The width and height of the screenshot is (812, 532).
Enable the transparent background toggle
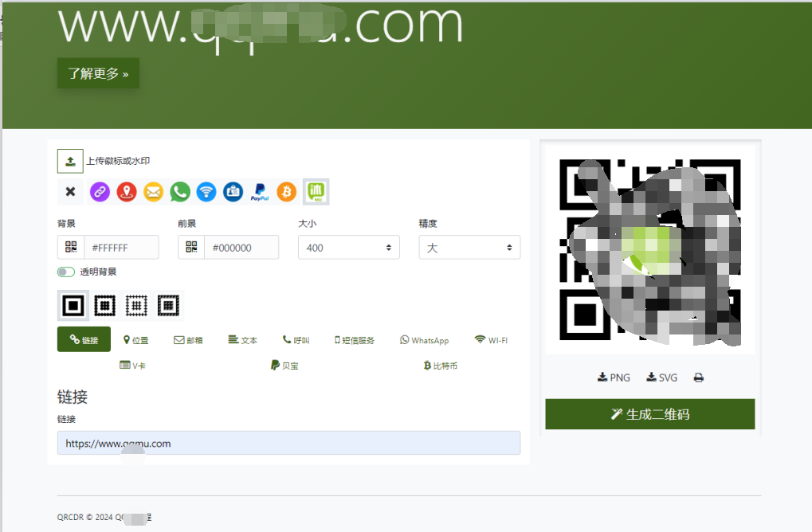(x=65, y=272)
